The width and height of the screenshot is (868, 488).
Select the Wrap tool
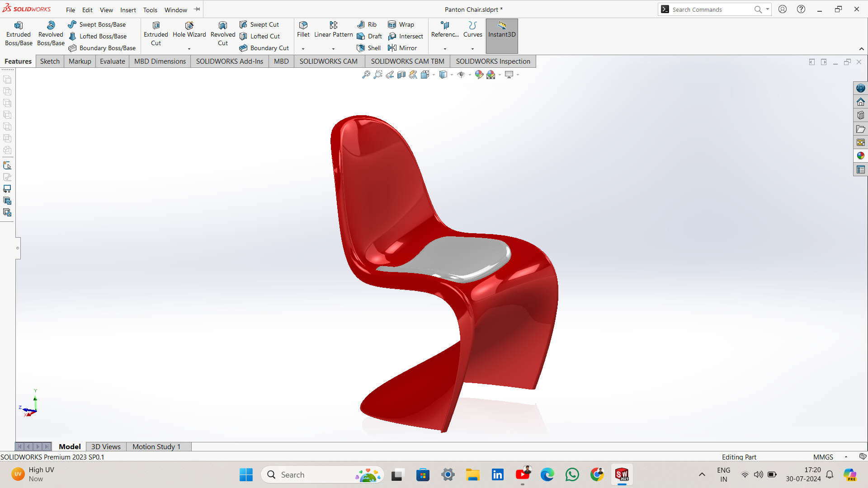(401, 24)
